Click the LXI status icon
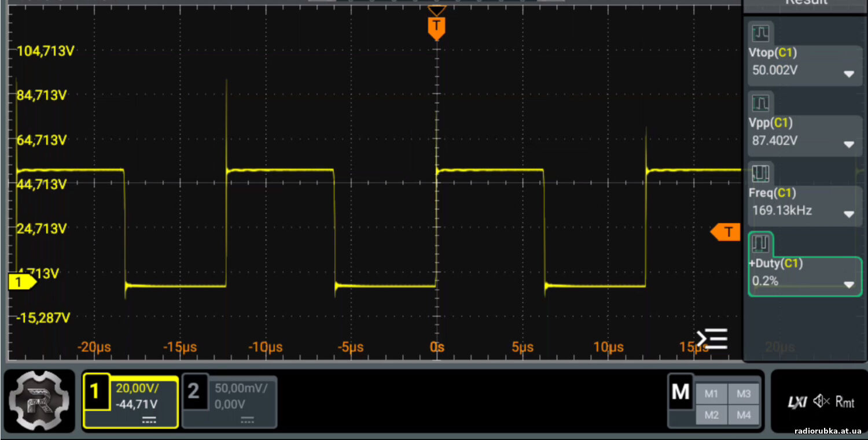The image size is (868, 440). click(x=796, y=402)
